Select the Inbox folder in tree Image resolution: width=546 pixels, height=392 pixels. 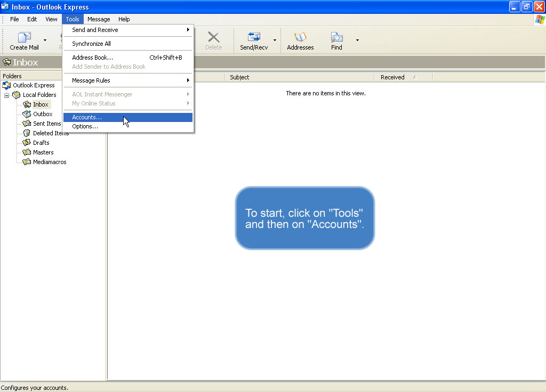point(41,104)
